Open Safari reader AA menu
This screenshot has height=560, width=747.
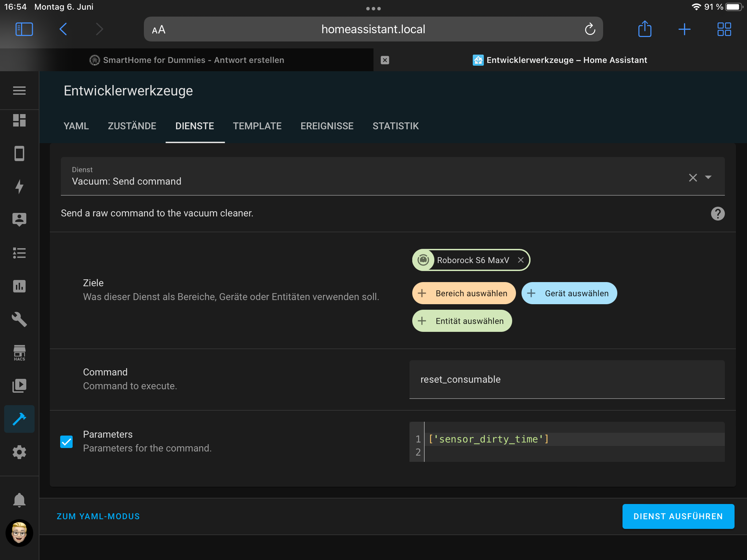159,30
